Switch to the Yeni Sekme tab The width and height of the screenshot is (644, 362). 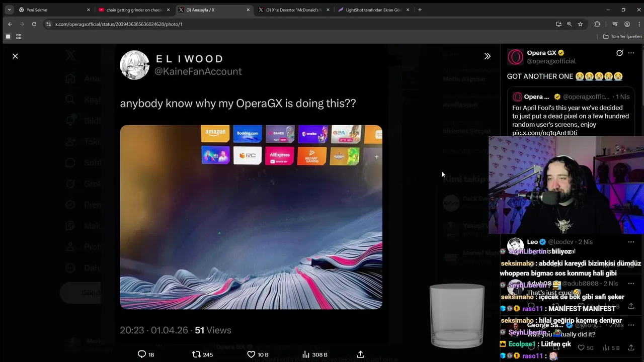tap(54, 10)
